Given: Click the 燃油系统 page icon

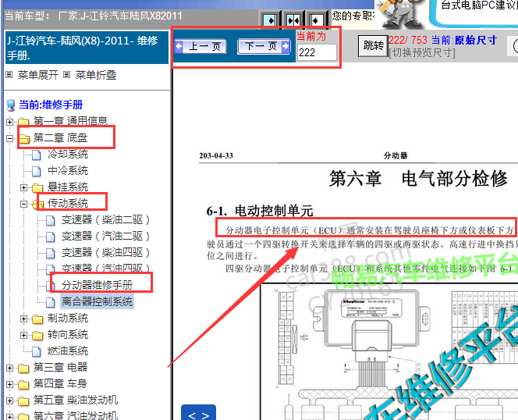Looking at the screenshot, I should tap(37, 351).
